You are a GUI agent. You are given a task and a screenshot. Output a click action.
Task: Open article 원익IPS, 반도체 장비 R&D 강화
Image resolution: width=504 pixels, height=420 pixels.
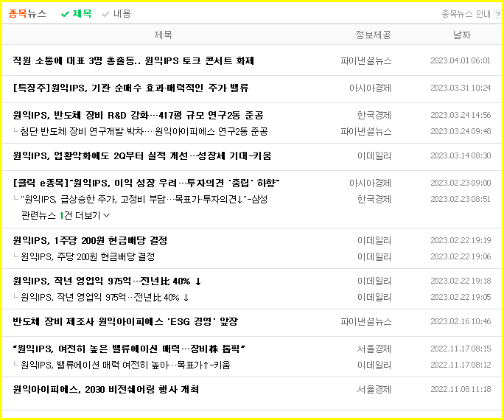tap(138, 115)
